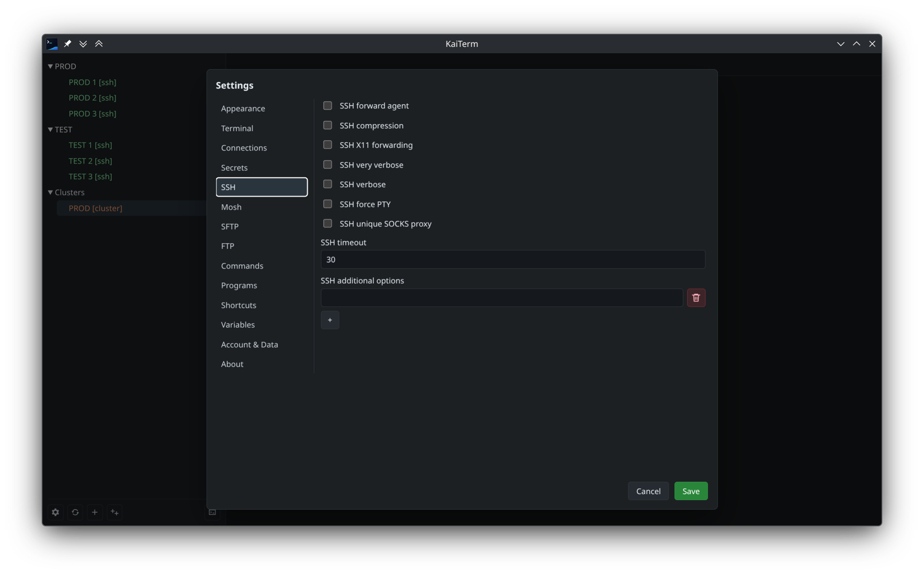Screen dimensions: 924x576
Task: Select PROD 2 [ssh] connection
Action: [x=93, y=98]
